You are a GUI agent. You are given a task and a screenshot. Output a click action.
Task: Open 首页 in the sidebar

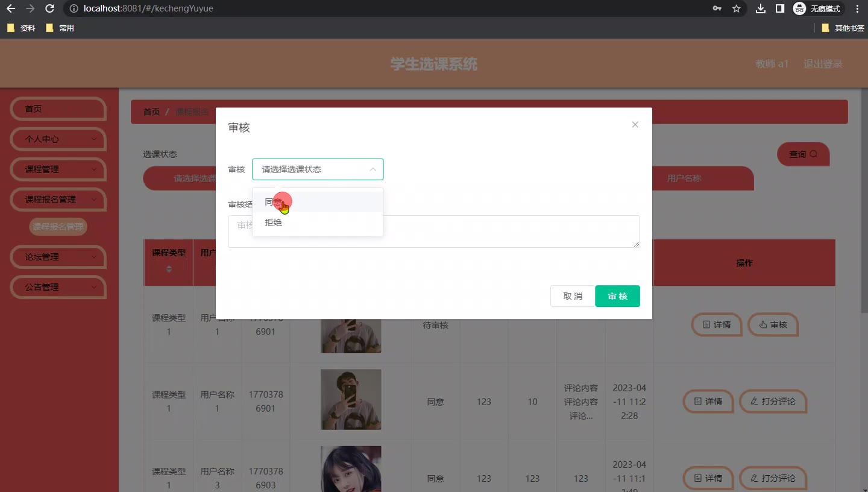coord(58,109)
